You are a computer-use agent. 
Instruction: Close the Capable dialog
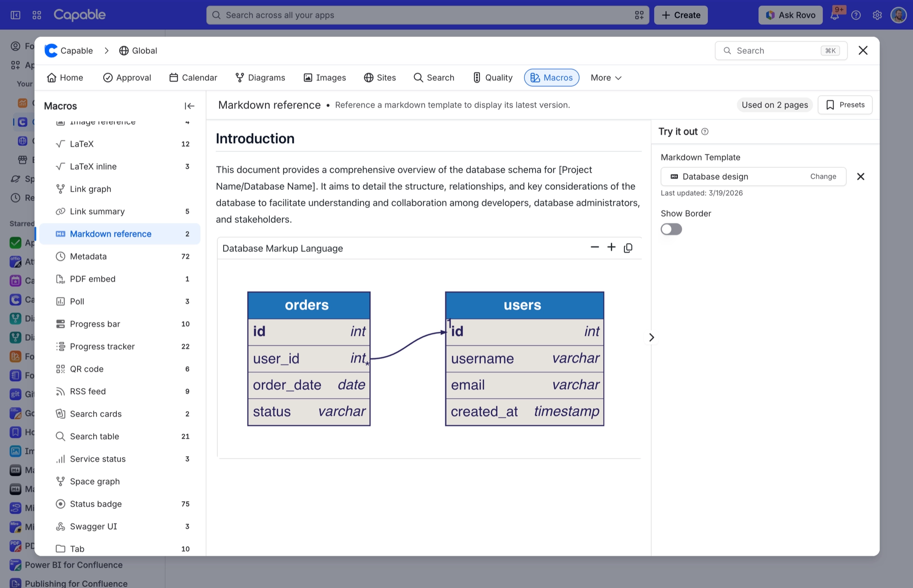pos(863,51)
